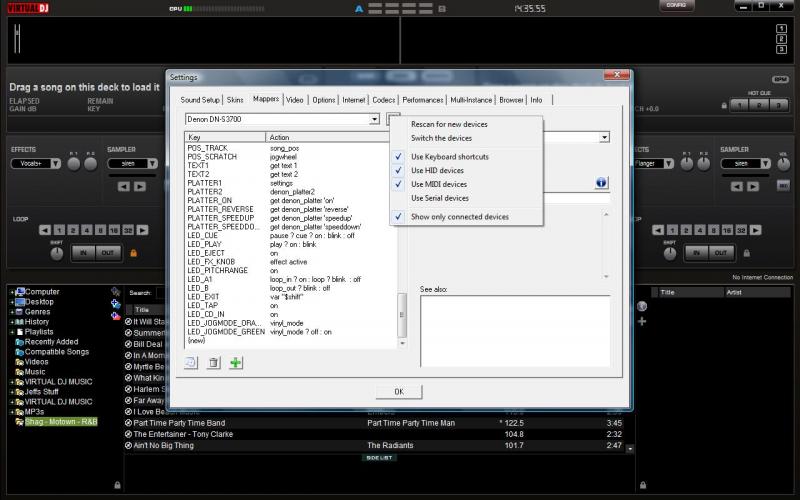The image size is (800, 500).
Task: Click the BPM button on right deck
Action: pos(780,80)
